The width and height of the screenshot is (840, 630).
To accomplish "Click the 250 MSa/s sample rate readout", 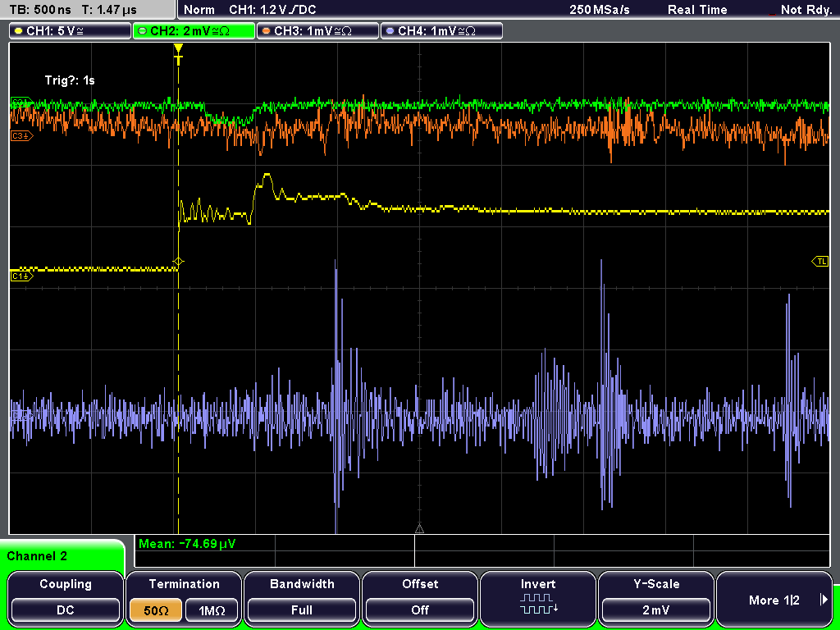I will [600, 10].
